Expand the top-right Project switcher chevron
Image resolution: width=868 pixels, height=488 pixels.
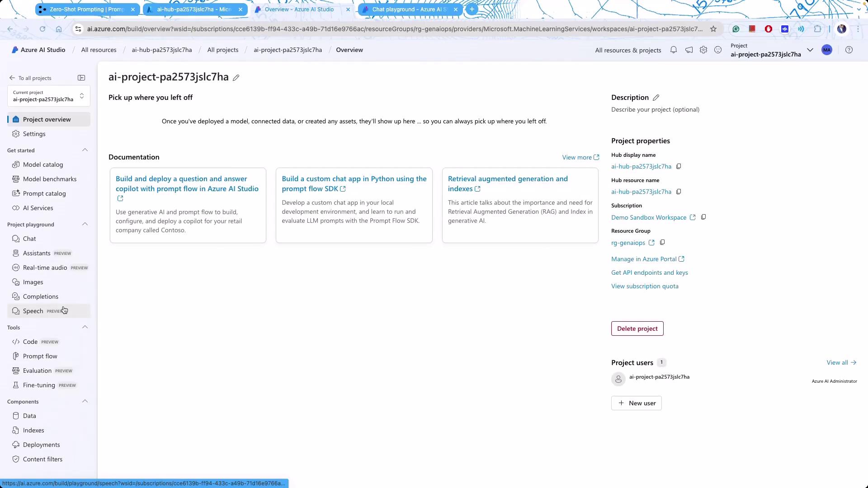(x=810, y=50)
